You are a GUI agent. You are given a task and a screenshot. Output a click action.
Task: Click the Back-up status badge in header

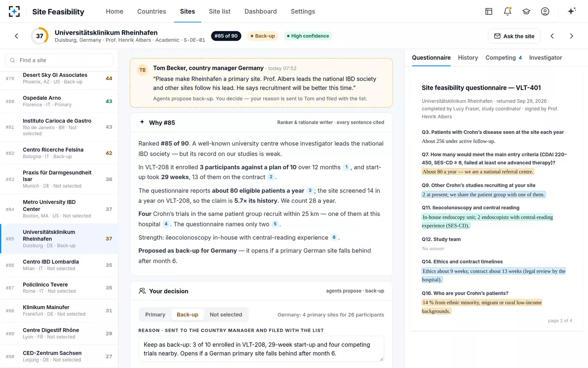click(263, 36)
